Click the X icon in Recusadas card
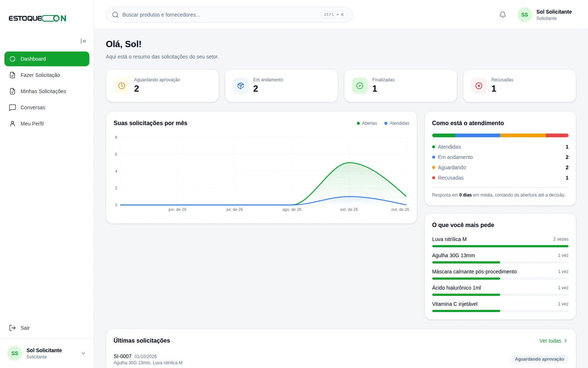588x368 pixels. pyautogui.click(x=479, y=86)
